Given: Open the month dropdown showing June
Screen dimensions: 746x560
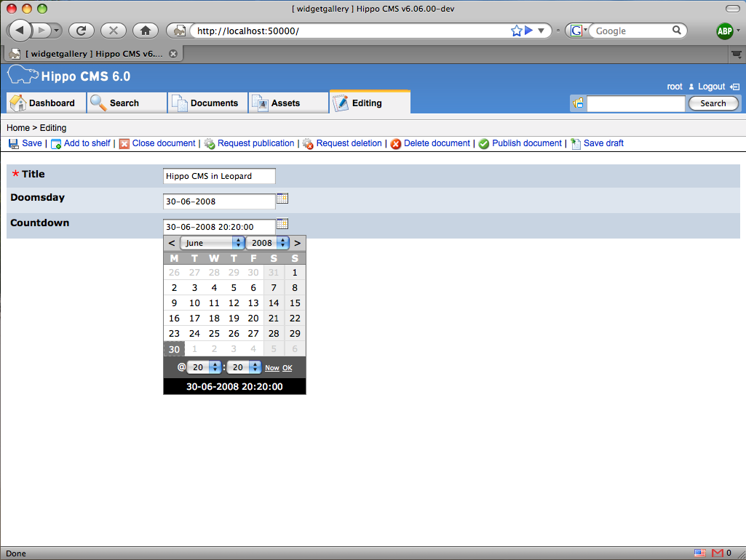Looking at the screenshot, I should pyautogui.click(x=212, y=243).
